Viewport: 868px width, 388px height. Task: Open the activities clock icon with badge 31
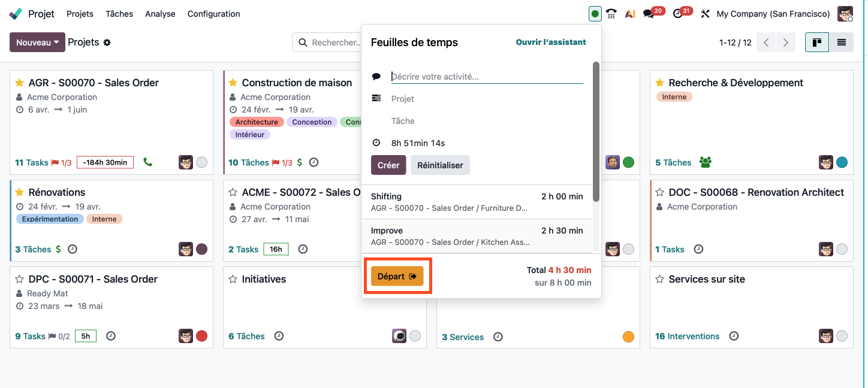(678, 14)
